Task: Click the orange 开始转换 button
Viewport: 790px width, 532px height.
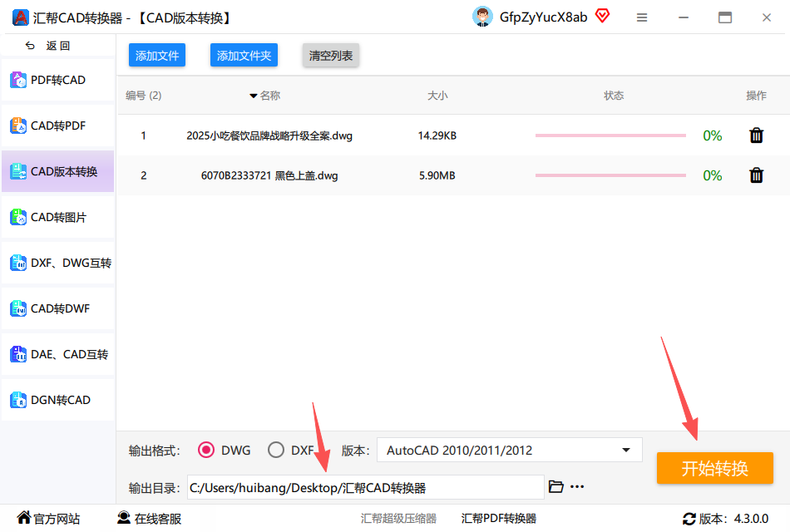Action: point(714,468)
